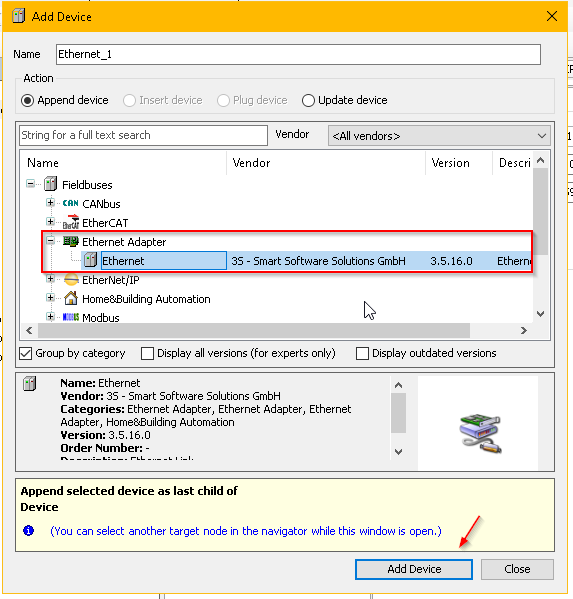Click the Fieldbuses category icon
573x599 pixels.
pyautogui.click(x=50, y=184)
